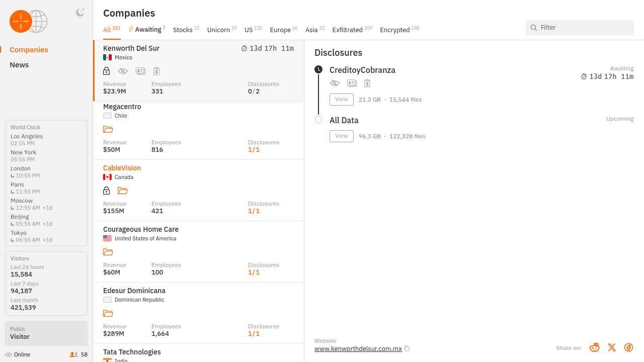Copy the website URL icon

(x=407, y=348)
